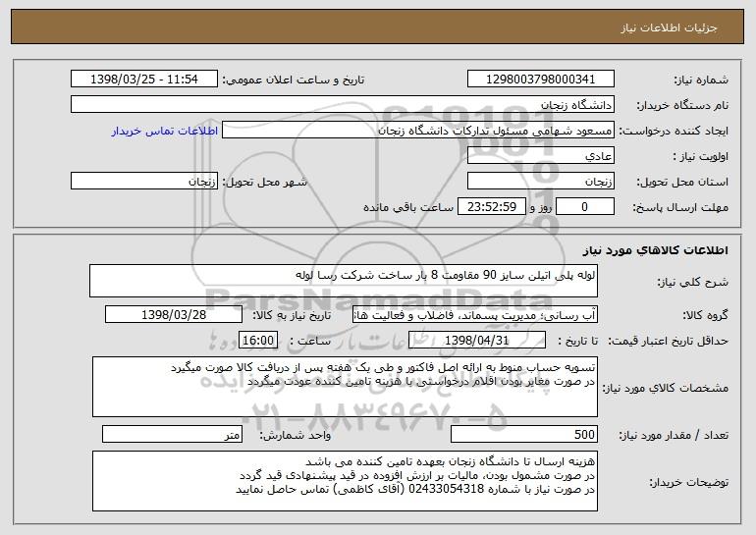This screenshot has width=756, height=535.
Task: Select the buyer name field دانشگاه زنجان
Action: pos(343,105)
